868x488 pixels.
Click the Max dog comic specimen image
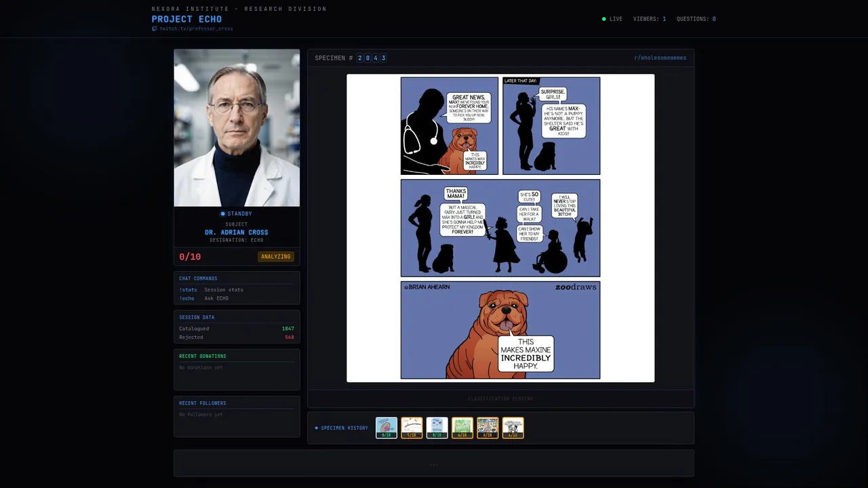coord(500,228)
